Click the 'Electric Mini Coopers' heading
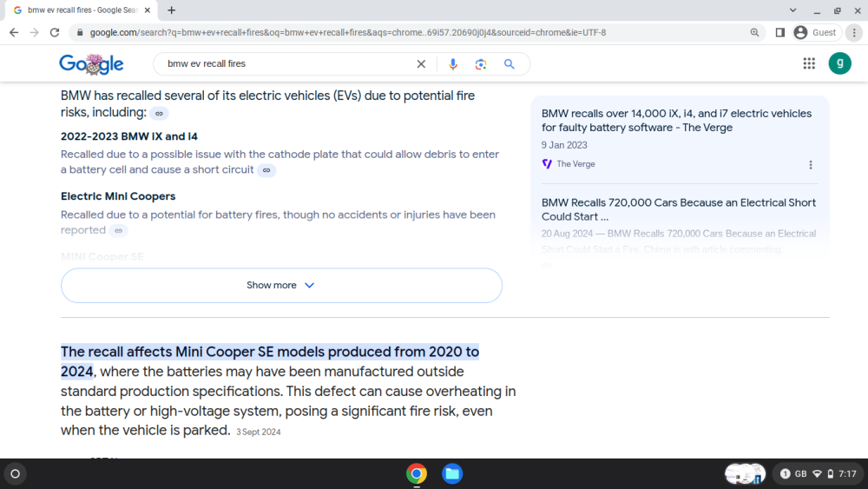The image size is (868, 489). [118, 196]
